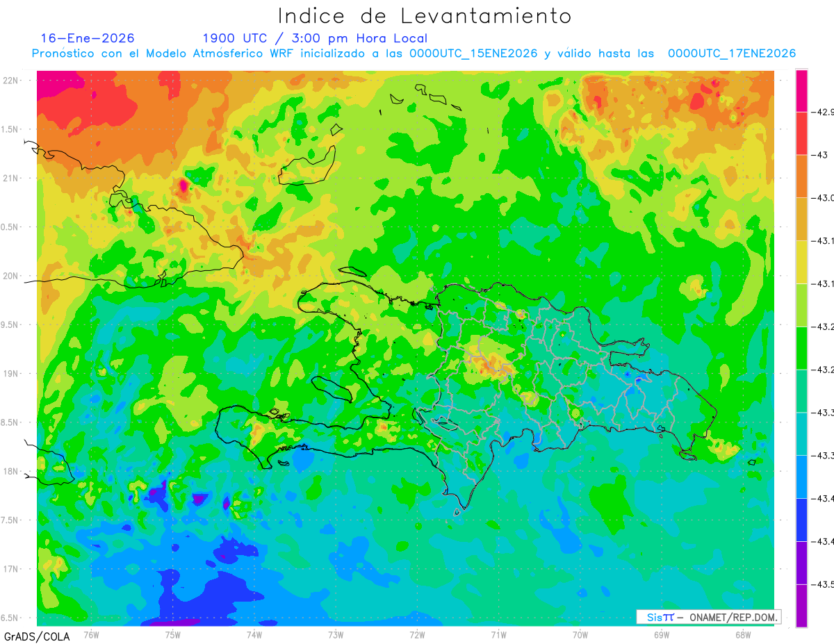Click the '70W' longitude label
The height and width of the screenshot is (644, 834).
coord(580,635)
